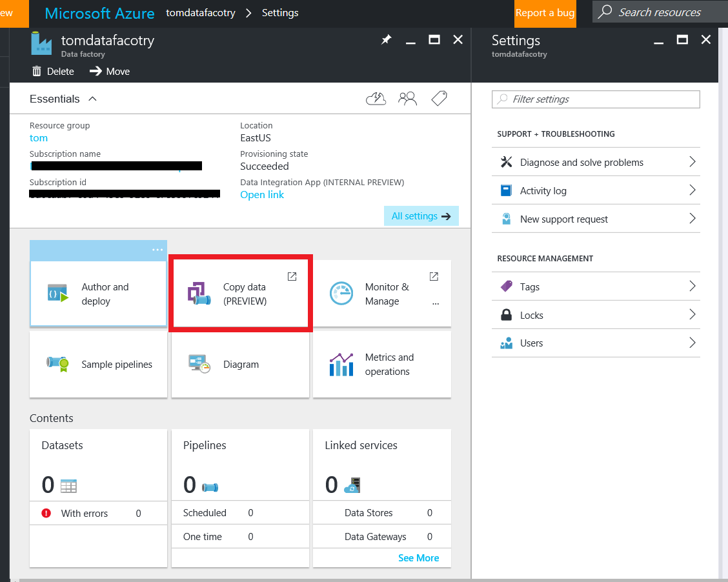Collapse the Essentials section chevron
Viewport: 728px width, 582px height.
tap(93, 99)
